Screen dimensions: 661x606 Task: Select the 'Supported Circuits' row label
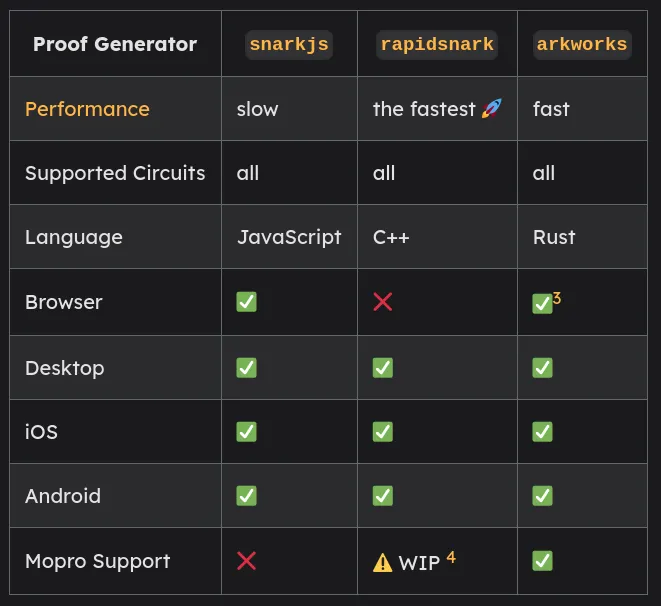[x=115, y=173]
